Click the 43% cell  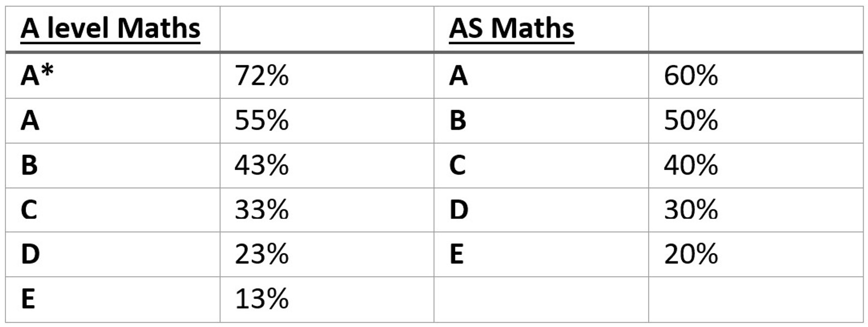click(262, 165)
